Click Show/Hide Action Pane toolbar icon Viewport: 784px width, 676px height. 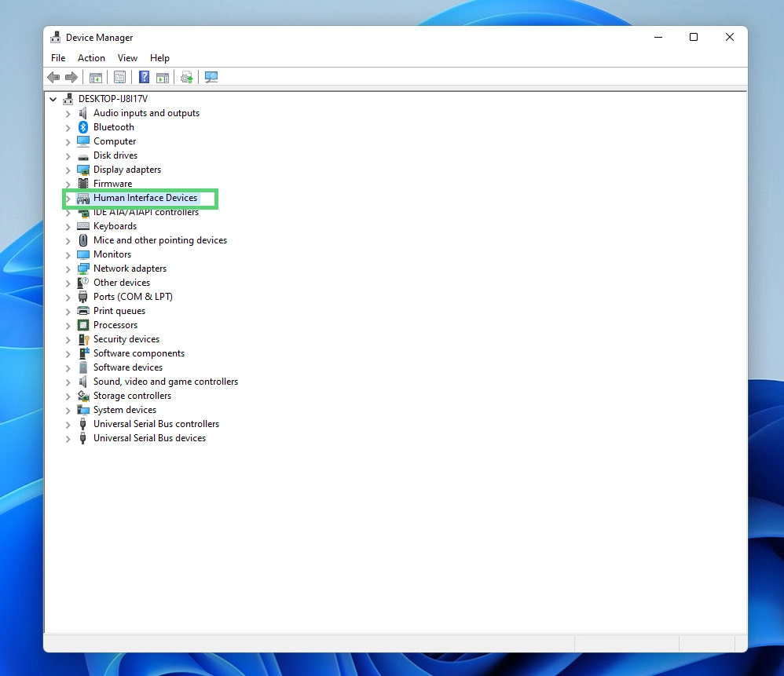point(163,77)
